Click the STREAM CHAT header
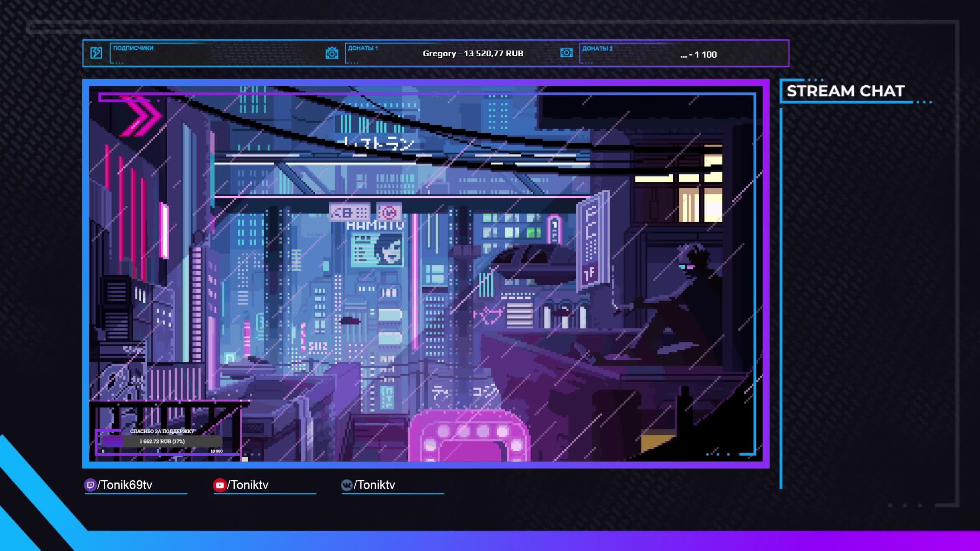 (x=845, y=91)
